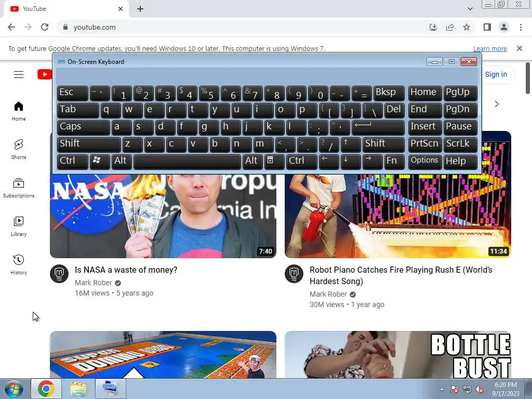Open Subscriptions in the sidebar

coord(19,188)
